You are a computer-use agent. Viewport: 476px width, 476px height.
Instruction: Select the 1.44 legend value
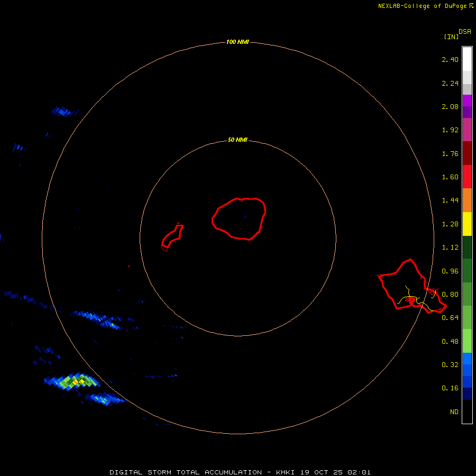click(x=450, y=200)
